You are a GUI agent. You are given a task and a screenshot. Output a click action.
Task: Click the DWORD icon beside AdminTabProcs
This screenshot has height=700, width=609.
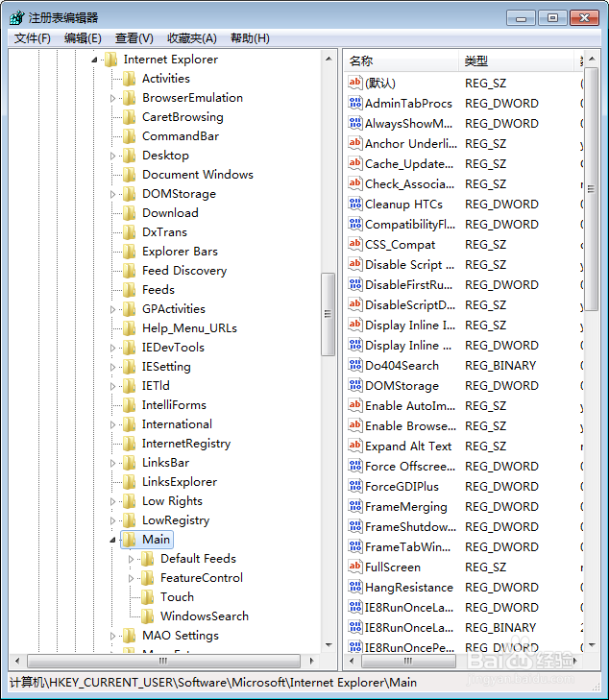(355, 103)
